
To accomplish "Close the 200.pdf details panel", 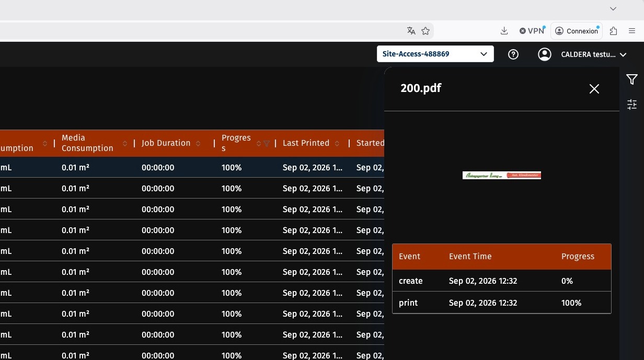I will click(594, 89).
